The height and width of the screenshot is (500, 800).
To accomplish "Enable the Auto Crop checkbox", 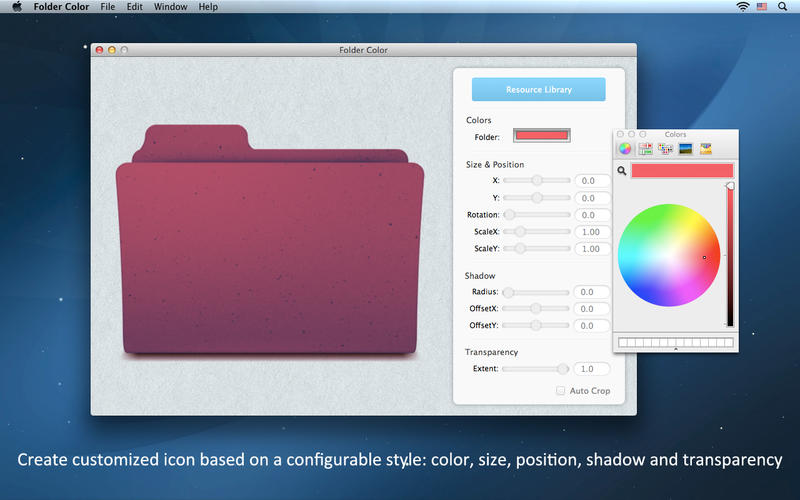I will point(560,391).
